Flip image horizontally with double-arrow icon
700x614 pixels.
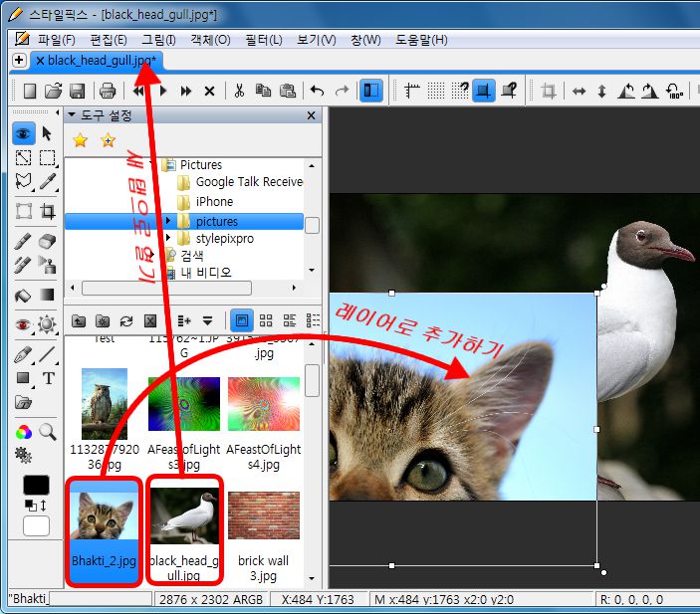(579, 92)
